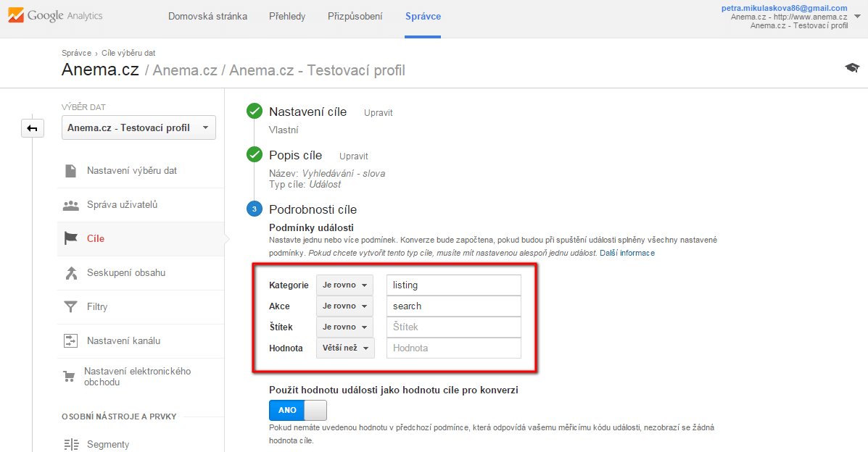Click the document icon beside Nastavení výběru dat
The image size is (868, 452).
(x=71, y=171)
